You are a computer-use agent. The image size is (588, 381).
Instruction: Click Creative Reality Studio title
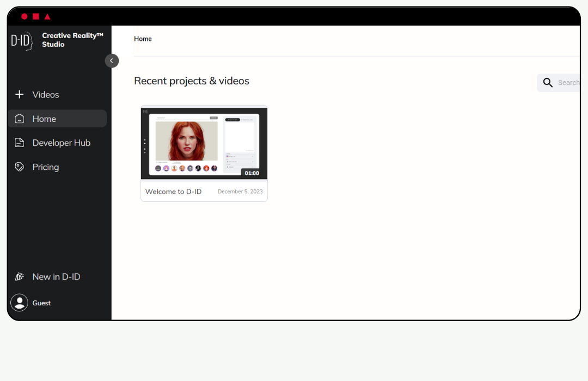point(72,40)
